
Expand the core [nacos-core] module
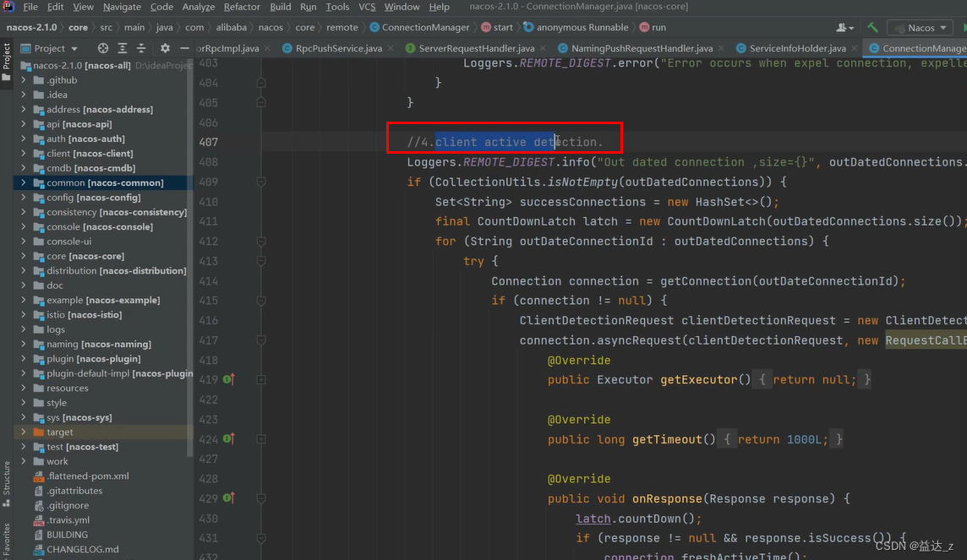pyautogui.click(x=24, y=256)
